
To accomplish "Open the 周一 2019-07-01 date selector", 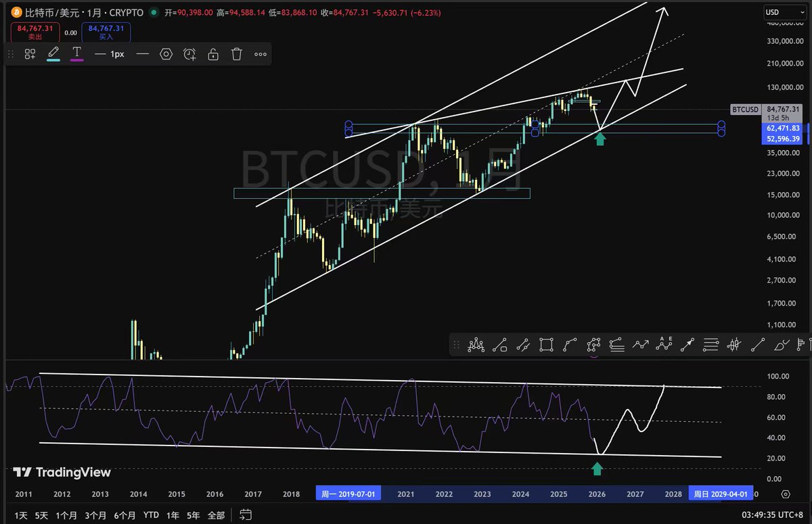I will pyautogui.click(x=348, y=494).
